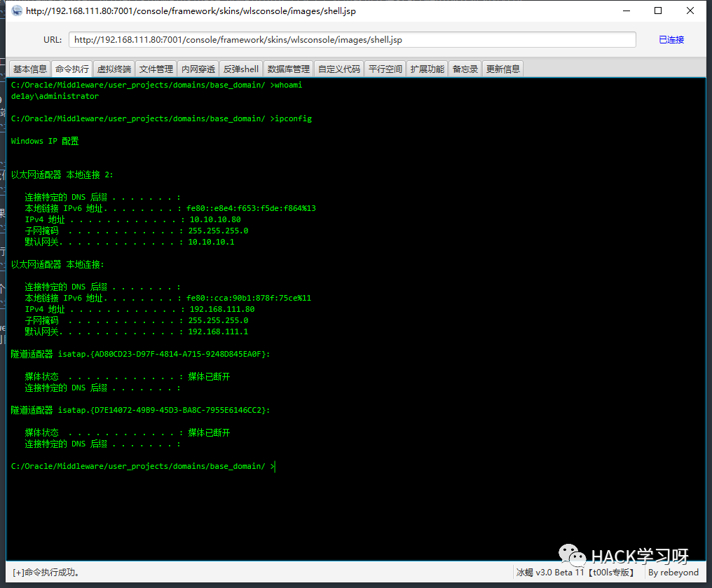712x588 pixels.
Task: Select the 更新信息 tab
Action: (502, 69)
